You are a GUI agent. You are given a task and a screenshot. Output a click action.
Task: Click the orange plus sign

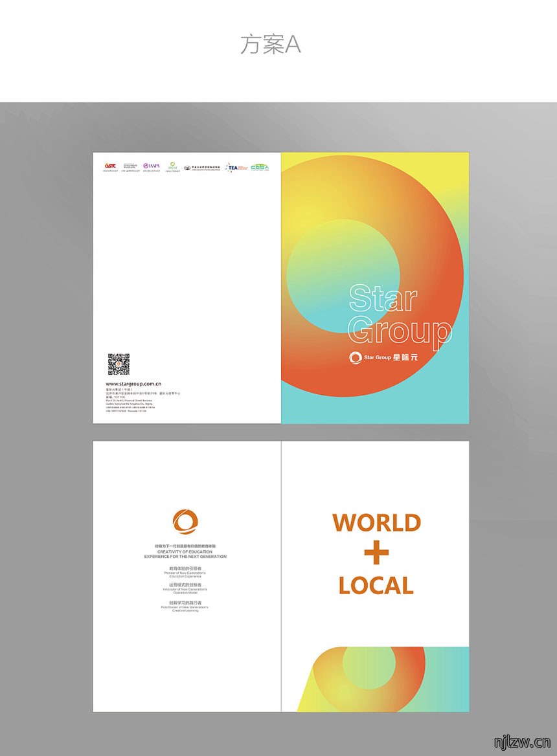(x=376, y=553)
